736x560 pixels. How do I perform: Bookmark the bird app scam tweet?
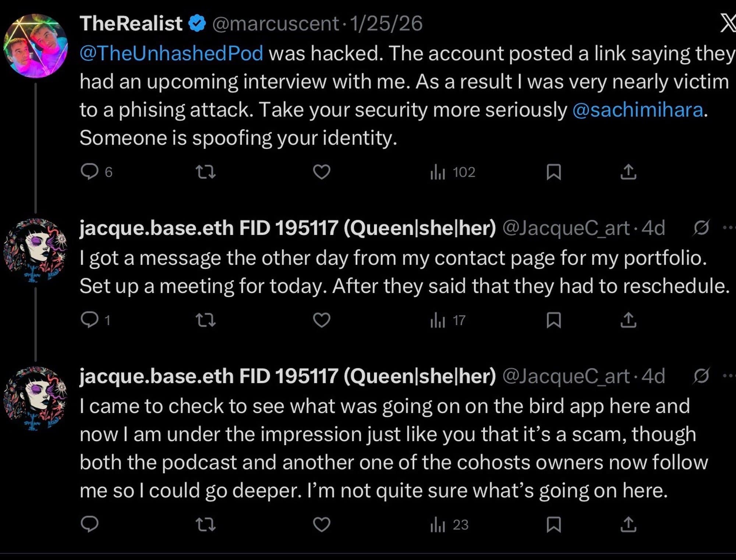[553, 524]
